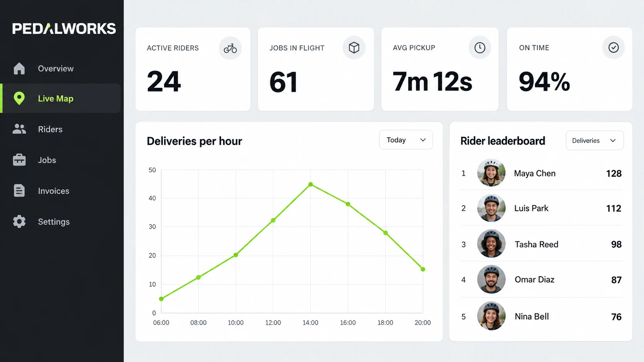Click Luis Park's avatar
The height and width of the screenshot is (362, 644).
click(491, 208)
